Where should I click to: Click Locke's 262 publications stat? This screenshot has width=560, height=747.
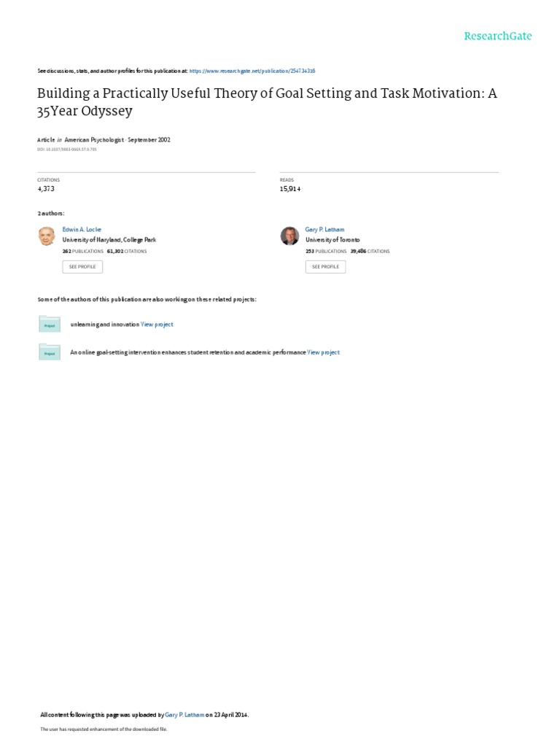(83, 251)
